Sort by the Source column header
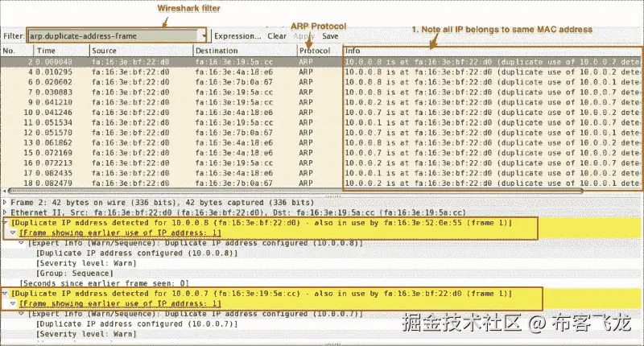Image resolution: width=644 pixels, height=346 pixels. 142,51
